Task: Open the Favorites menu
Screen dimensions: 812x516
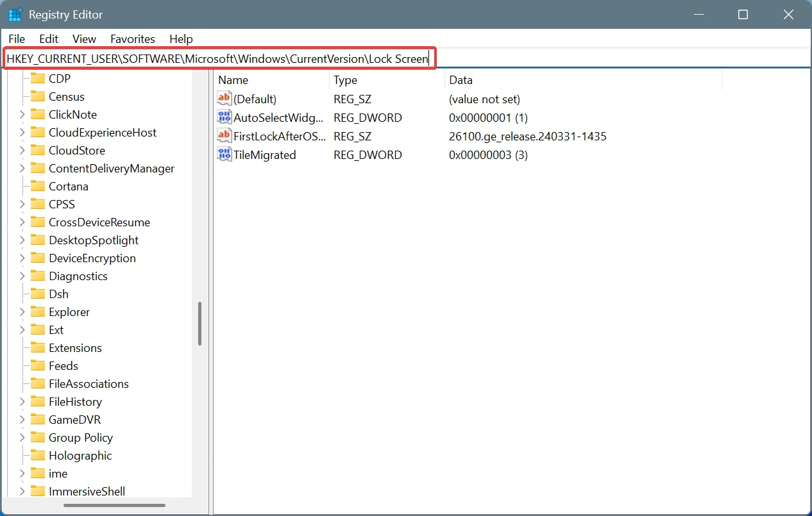Action: coord(133,39)
